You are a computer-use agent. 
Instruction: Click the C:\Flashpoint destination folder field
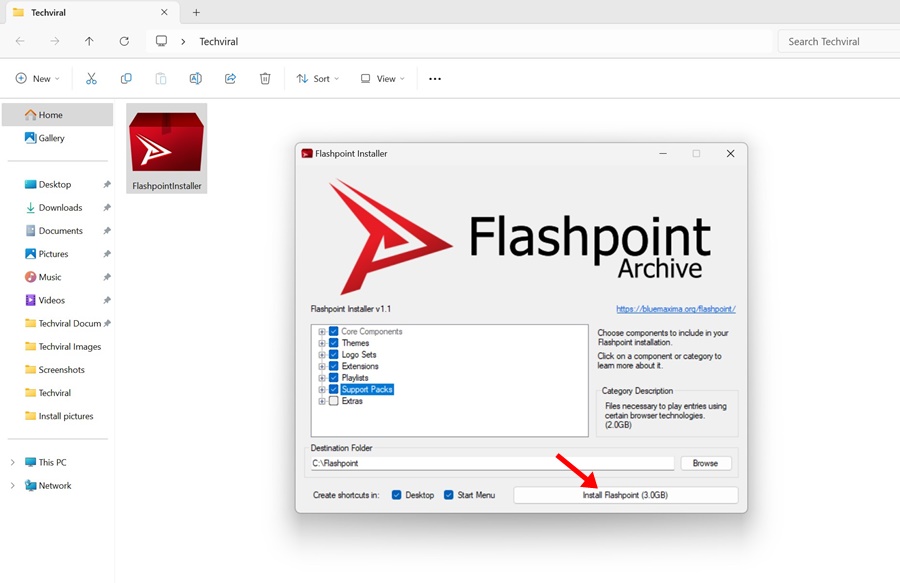(492, 463)
